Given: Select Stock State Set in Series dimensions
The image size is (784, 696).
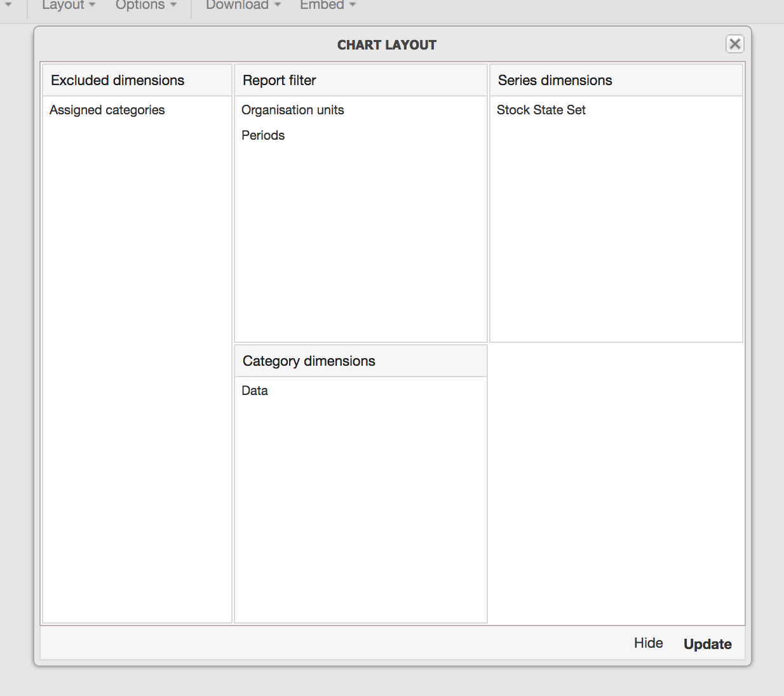Looking at the screenshot, I should (x=541, y=110).
